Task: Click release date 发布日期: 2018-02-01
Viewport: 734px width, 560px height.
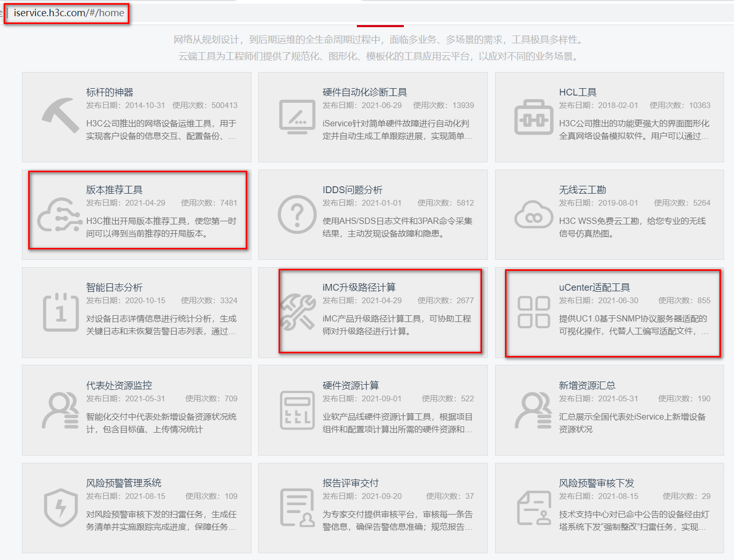Action: (598, 105)
